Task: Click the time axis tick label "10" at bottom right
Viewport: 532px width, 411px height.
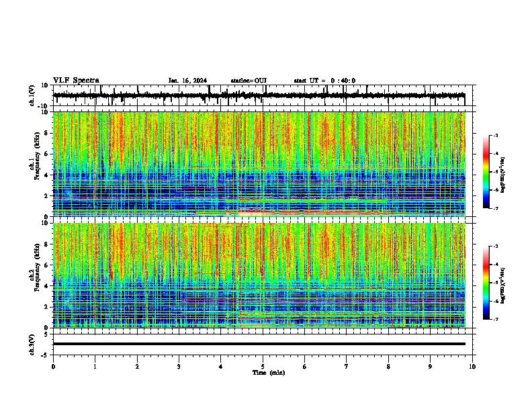Action: pos(472,367)
